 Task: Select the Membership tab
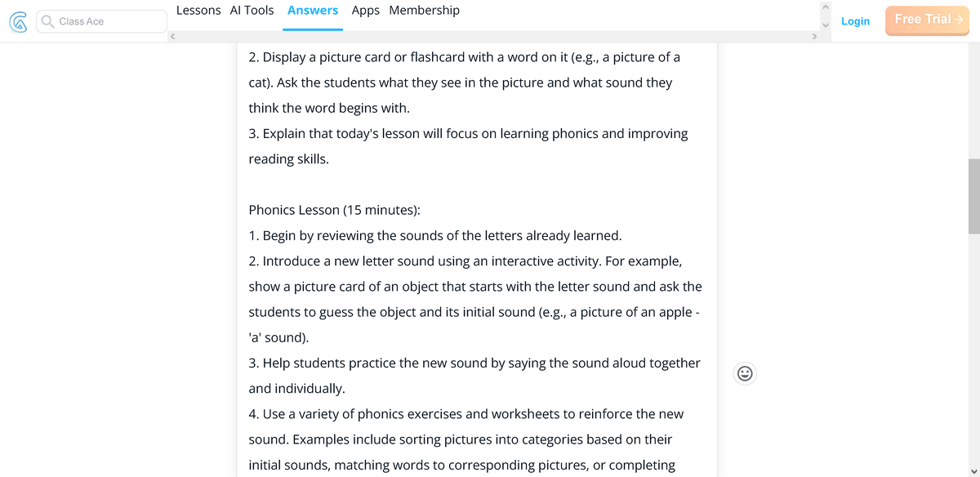[424, 11]
